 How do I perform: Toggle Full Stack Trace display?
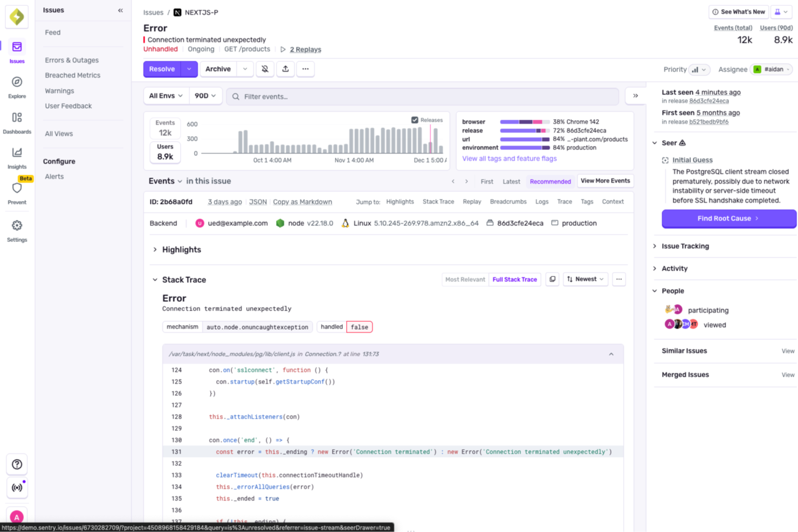(514, 279)
